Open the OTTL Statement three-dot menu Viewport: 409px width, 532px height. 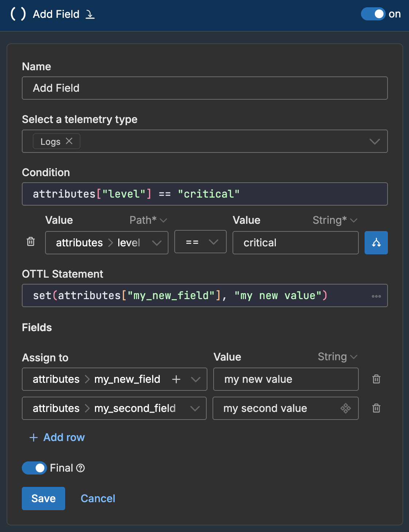[376, 296]
